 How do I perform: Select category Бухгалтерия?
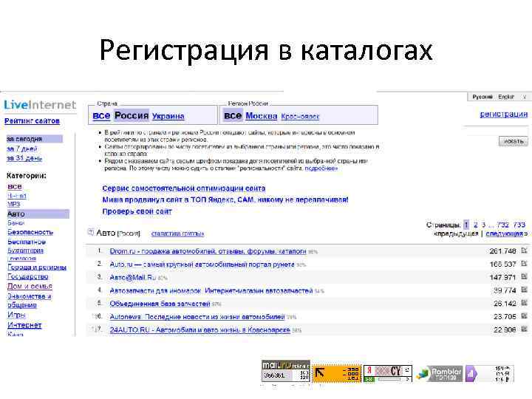click(25, 250)
